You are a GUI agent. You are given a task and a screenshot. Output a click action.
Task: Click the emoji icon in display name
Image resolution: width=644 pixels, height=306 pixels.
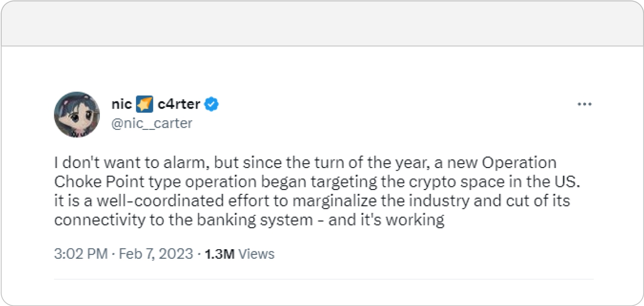pos(144,104)
